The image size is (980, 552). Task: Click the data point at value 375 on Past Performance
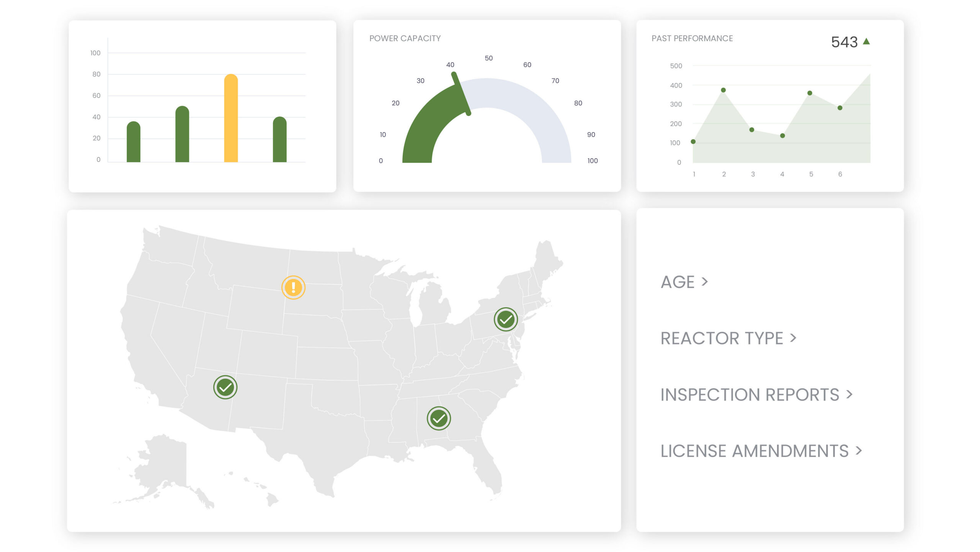point(723,90)
